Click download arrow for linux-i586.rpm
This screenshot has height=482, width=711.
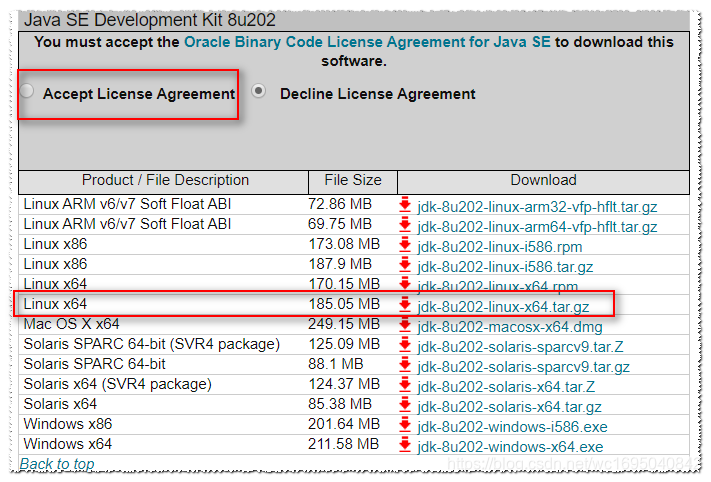click(x=404, y=244)
